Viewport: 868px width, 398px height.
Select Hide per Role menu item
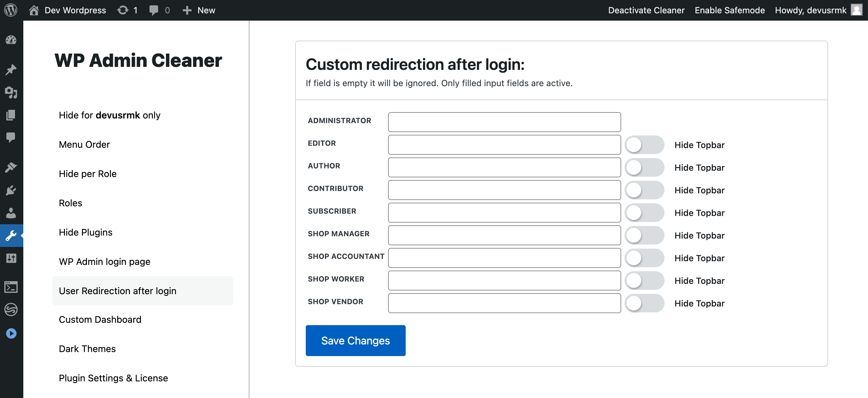coord(88,174)
